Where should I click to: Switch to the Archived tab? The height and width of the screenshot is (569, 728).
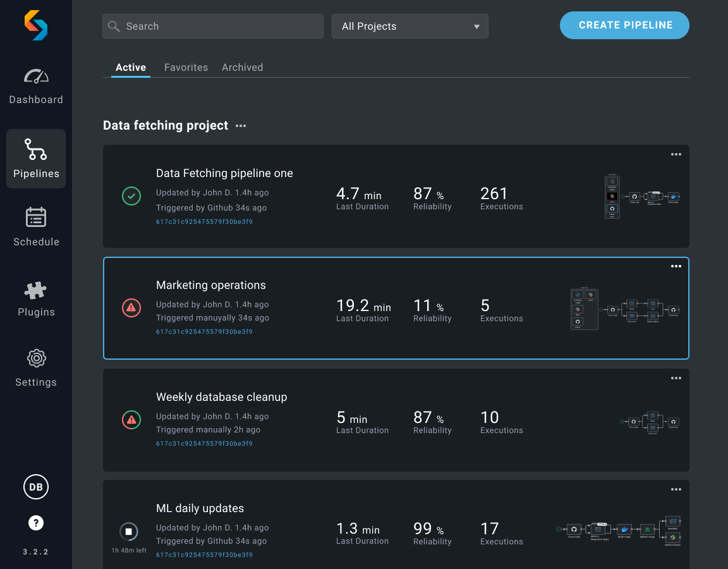[243, 68]
